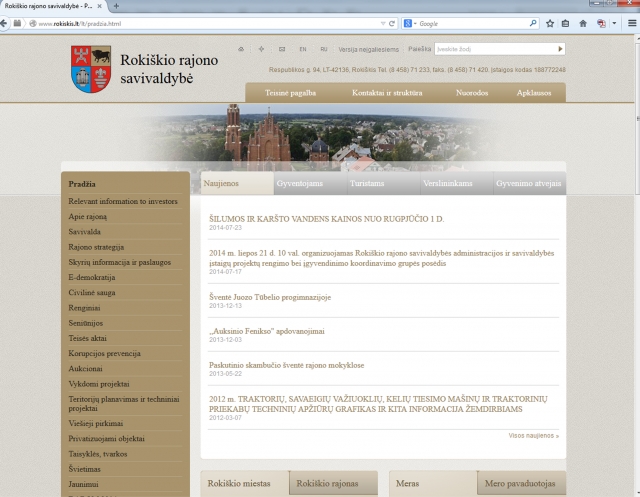Viewport: 640px width, 497px height.
Task: Reload the page with the refresh icon
Action: click(x=392, y=24)
